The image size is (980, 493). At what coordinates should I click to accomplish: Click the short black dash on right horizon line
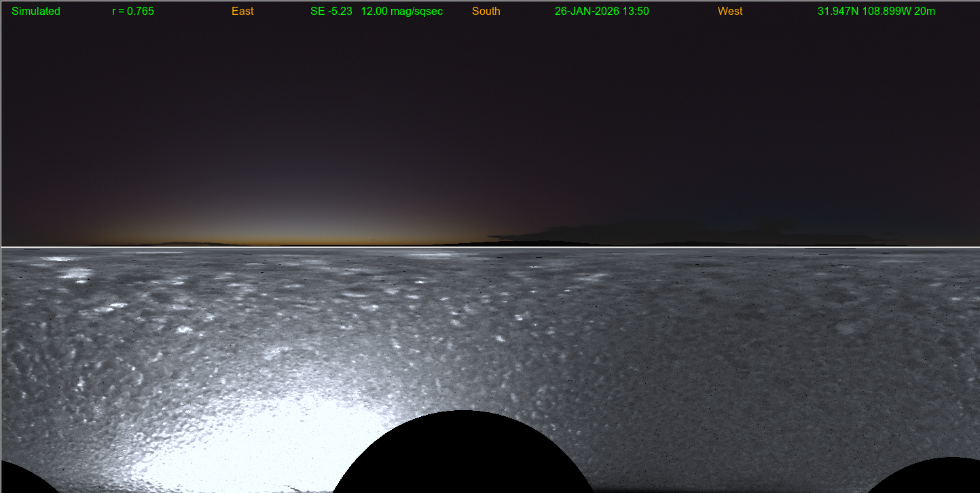coord(830,249)
